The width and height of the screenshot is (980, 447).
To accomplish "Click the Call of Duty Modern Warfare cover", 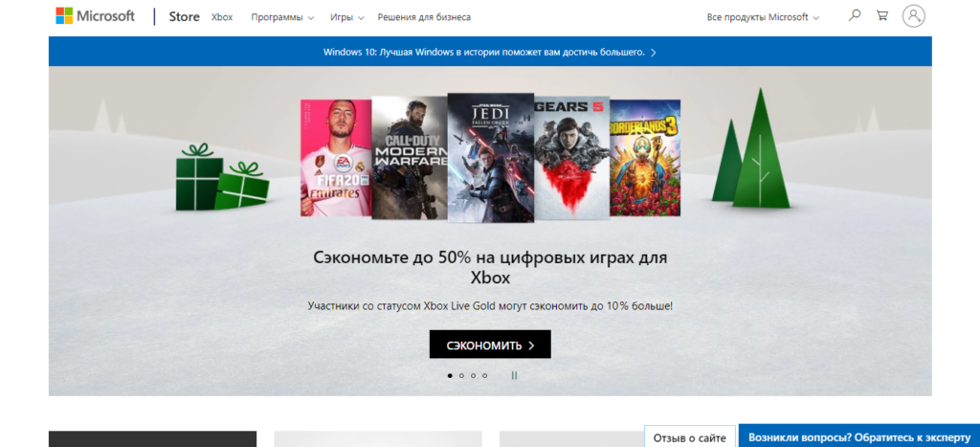I will coord(410,158).
